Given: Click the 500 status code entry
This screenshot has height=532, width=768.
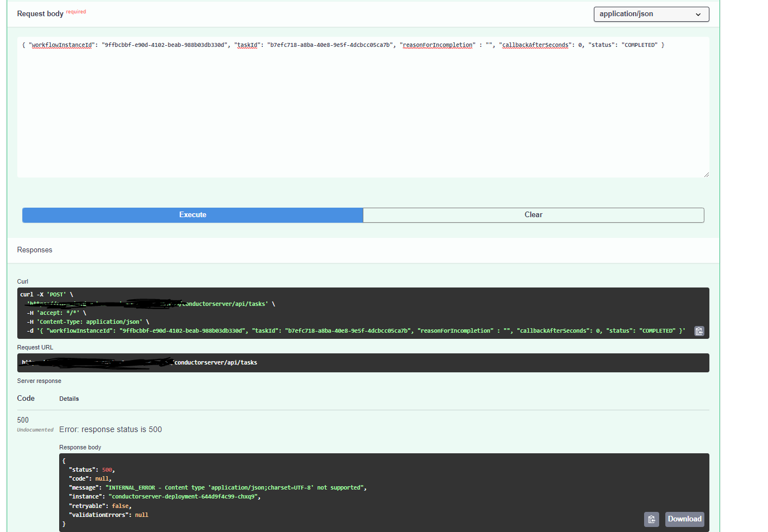Looking at the screenshot, I should pos(23,420).
